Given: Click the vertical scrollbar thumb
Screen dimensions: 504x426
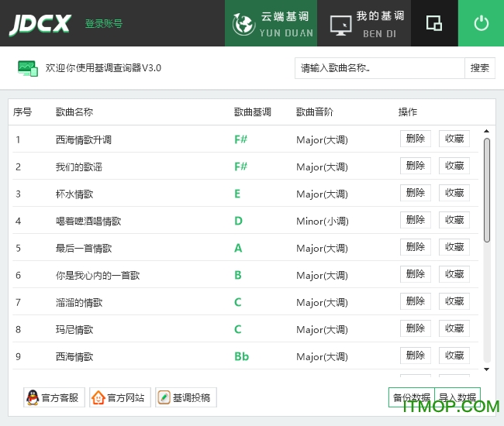Looking at the screenshot, I should tap(487, 190).
